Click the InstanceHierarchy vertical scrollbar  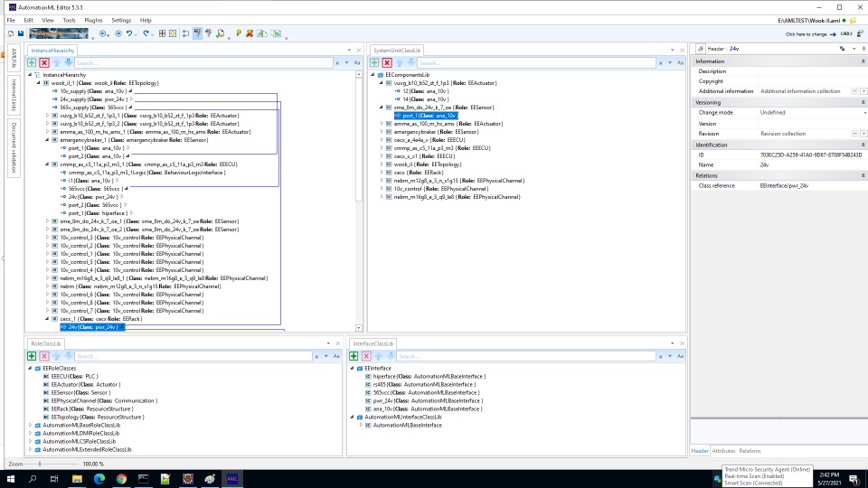(x=359, y=201)
